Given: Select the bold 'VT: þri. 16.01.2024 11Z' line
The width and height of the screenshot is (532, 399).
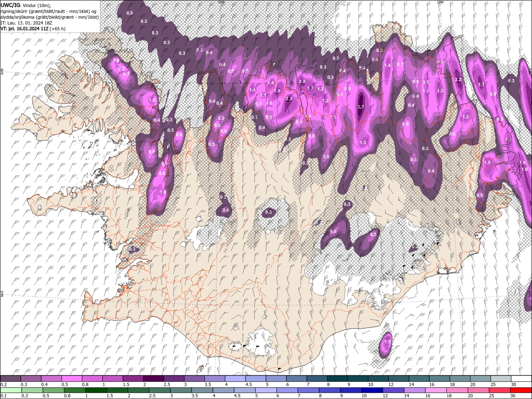Looking at the screenshot, I should [x=25, y=29].
